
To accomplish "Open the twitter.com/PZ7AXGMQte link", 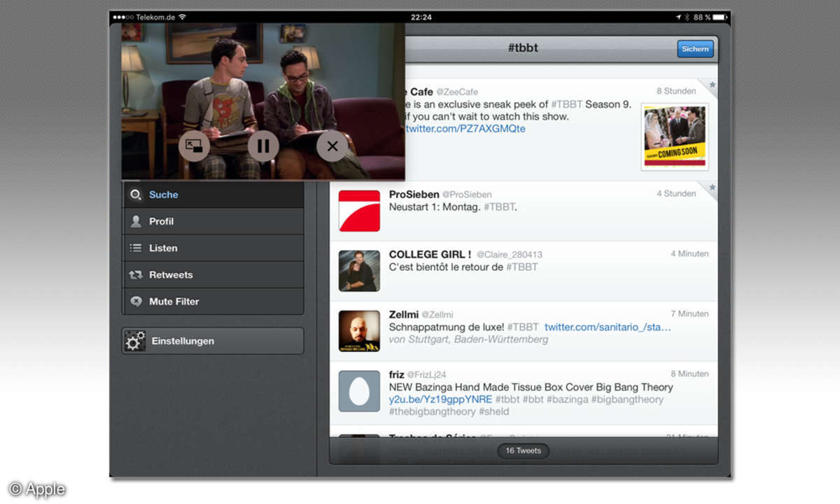I will pyautogui.click(x=465, y=129).
